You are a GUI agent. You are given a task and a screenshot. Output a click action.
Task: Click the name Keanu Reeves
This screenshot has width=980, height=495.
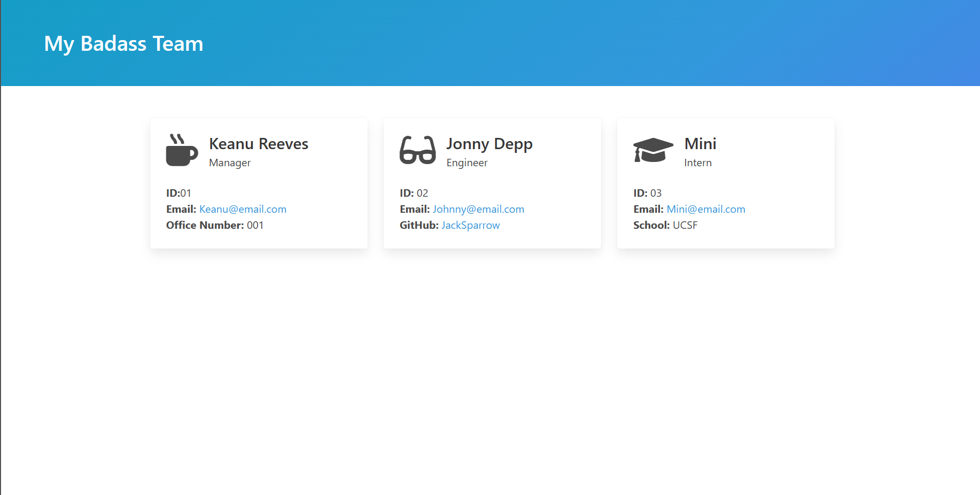pyautogui.click(x=259, y=144)
